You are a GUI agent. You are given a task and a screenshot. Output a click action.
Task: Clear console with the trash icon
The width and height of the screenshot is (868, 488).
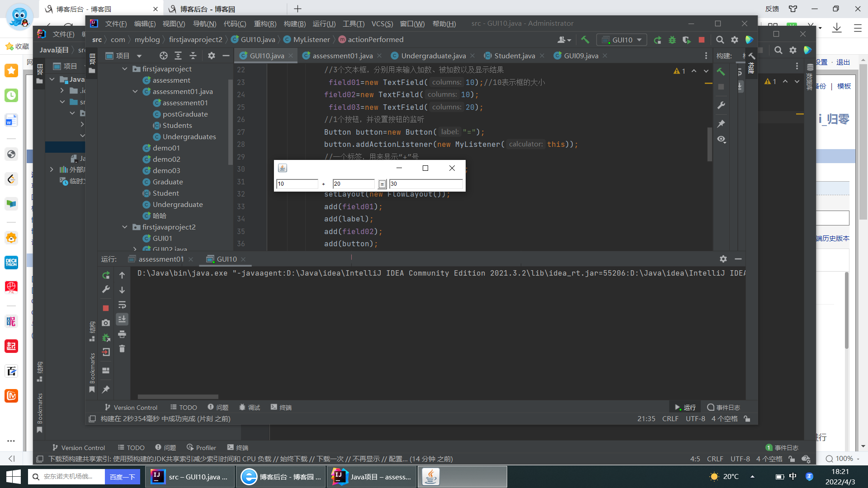122,349
